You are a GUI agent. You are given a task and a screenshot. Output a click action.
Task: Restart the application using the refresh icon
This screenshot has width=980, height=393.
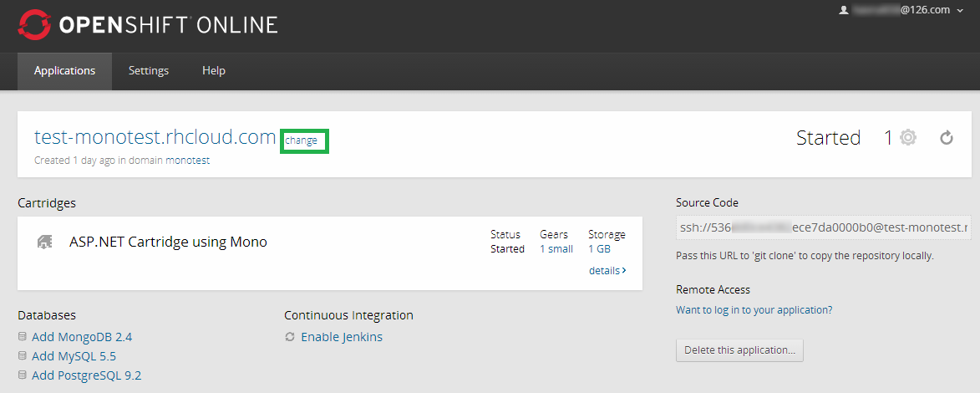coord(947,138)
